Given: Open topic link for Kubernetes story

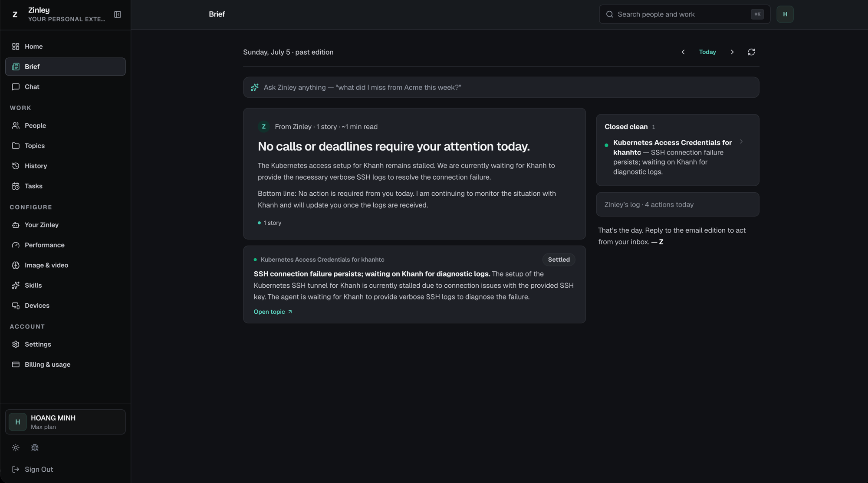Looking at the screenshot, I should (x=273, y=312).
